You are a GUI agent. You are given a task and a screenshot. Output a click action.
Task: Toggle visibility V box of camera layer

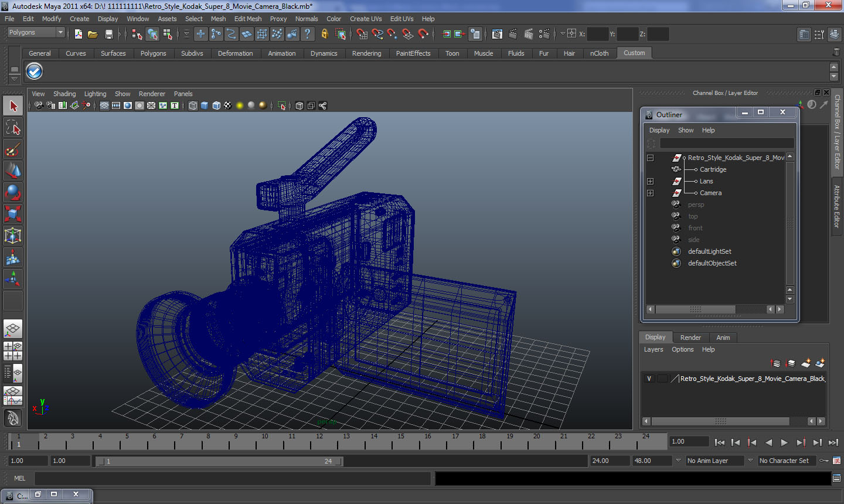(x=649, y=379)
